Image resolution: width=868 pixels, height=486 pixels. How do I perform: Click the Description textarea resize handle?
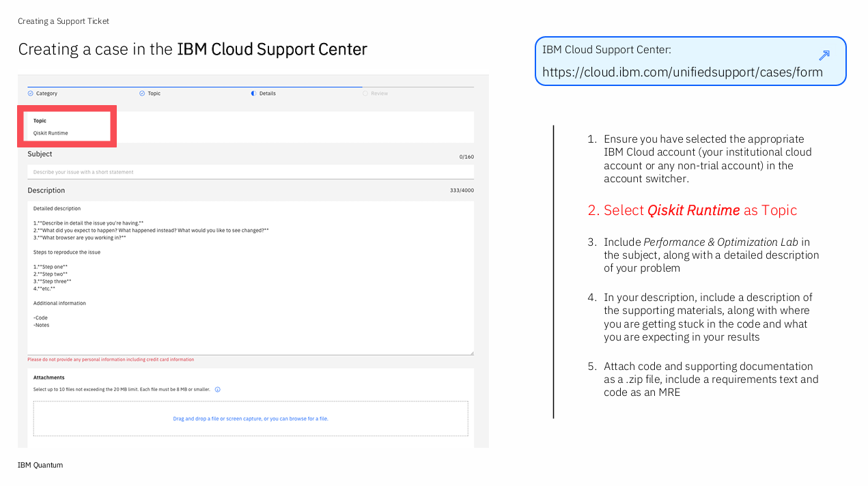[471, 352]
